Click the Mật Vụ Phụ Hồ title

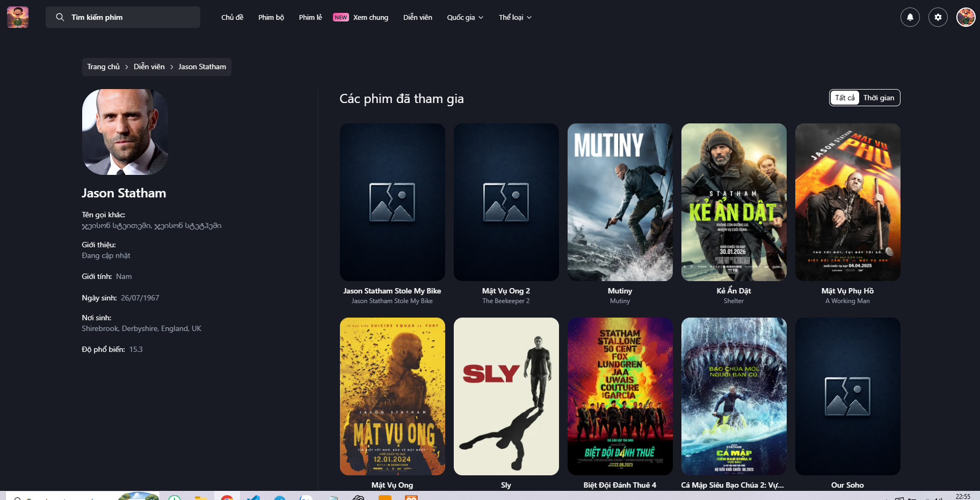click(x=847, y=291)
